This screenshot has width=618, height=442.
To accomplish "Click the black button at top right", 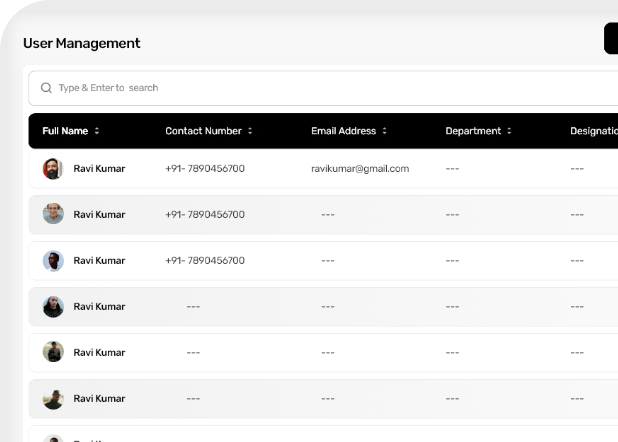I will [x=611, y=38].
